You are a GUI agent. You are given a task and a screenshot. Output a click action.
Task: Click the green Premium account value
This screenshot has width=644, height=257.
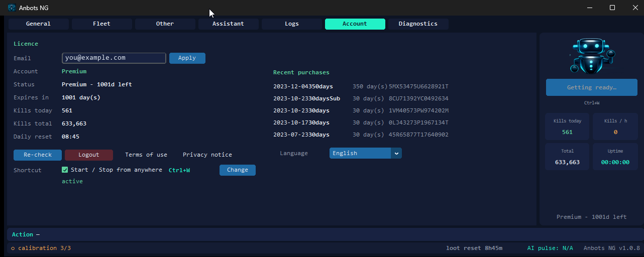(74, 72)
